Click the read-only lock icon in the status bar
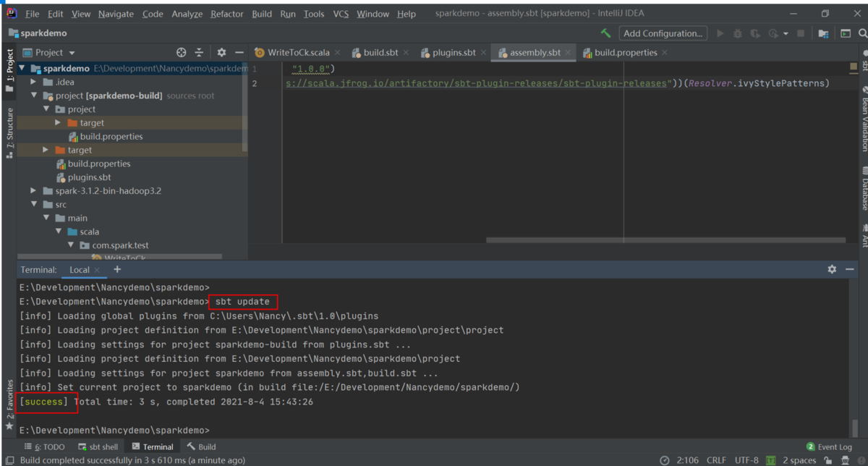868x466 pixels. tap(827, 460)
